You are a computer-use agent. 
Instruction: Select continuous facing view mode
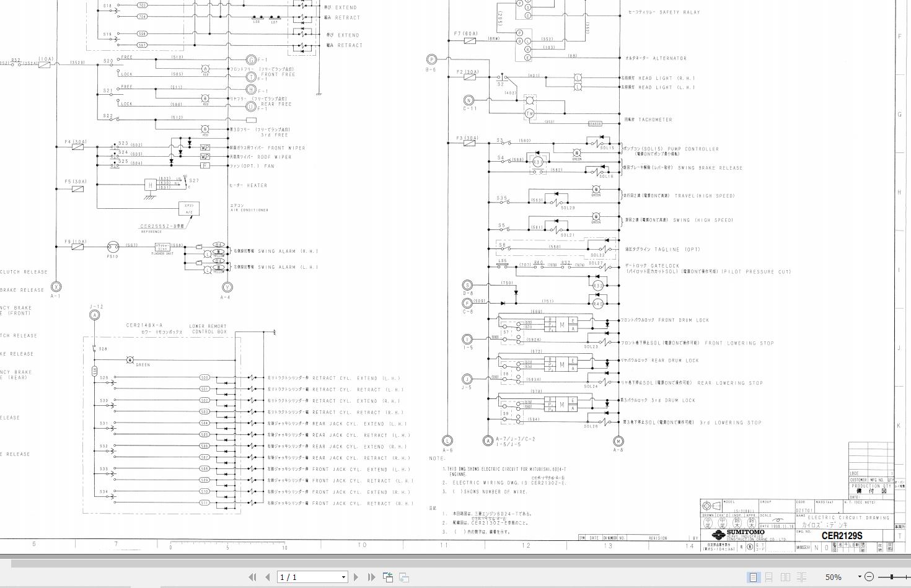[801, 577]
